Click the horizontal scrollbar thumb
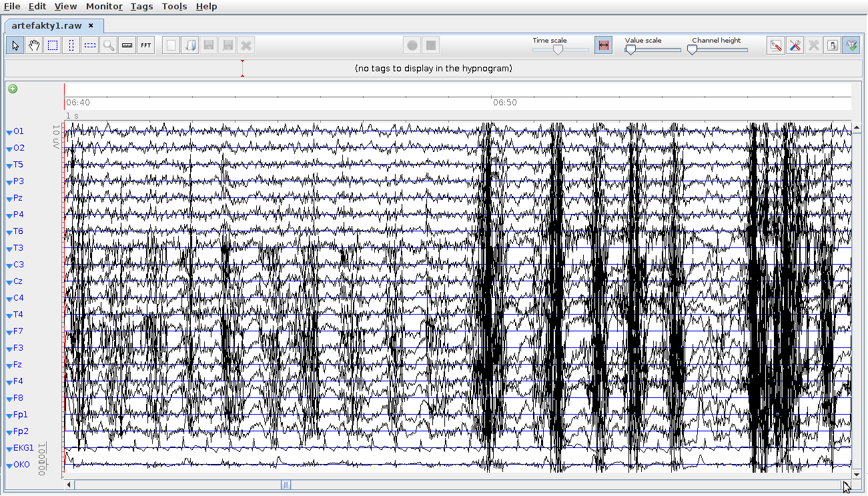The image size is (868, 496). click(286, 485)
